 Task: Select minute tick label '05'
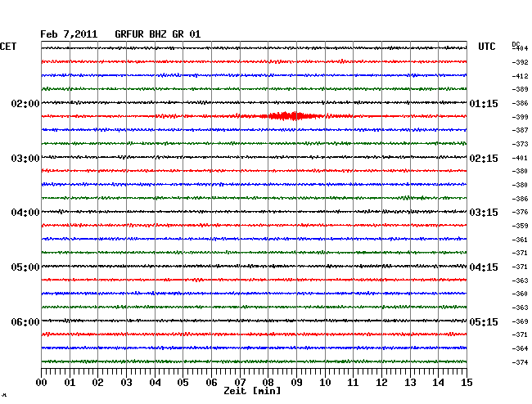[x=183, y=382]
